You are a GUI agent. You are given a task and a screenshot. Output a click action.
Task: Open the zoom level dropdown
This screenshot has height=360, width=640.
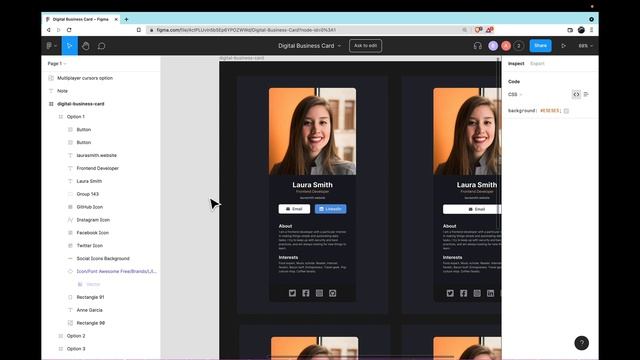click(585, 46)
